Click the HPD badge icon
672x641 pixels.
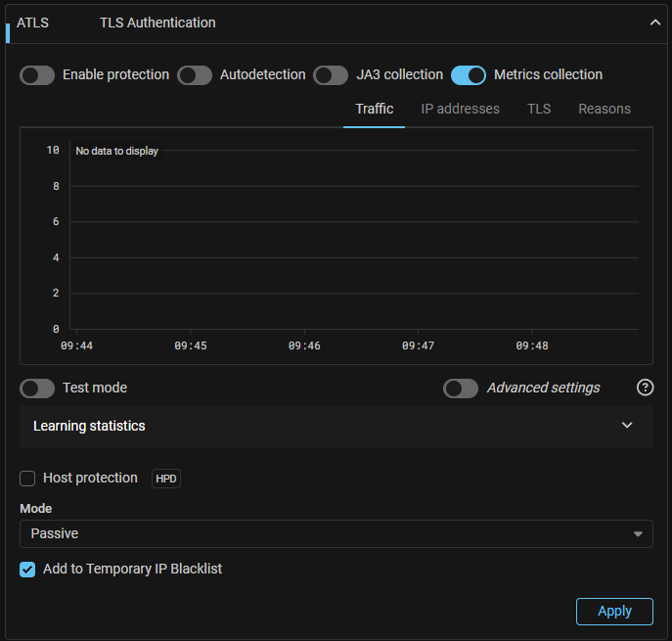(166, 479)
